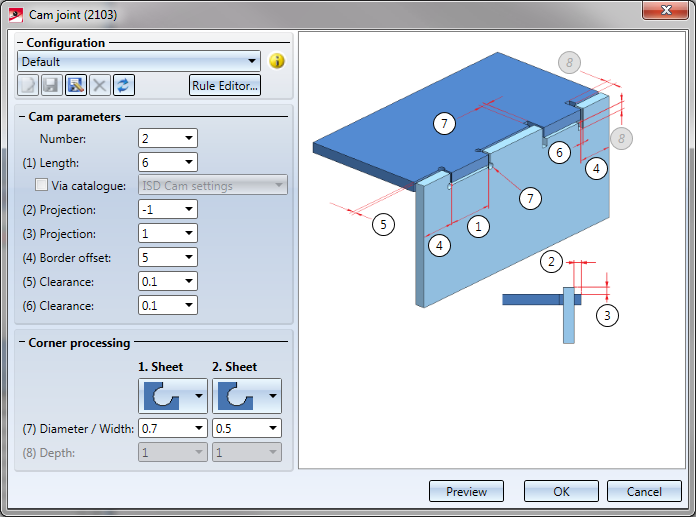
Task: Click the "Cam parameters" heading
Action: [x=75, y=117]
